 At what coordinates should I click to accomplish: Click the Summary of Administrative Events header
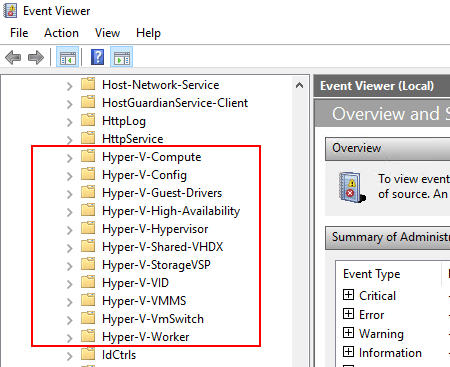[x=388, y=238]
